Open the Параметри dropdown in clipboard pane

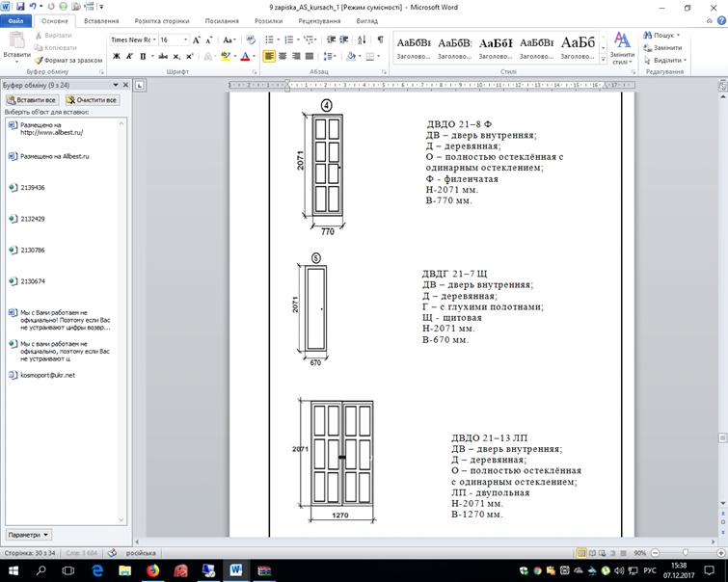(29, 534)
